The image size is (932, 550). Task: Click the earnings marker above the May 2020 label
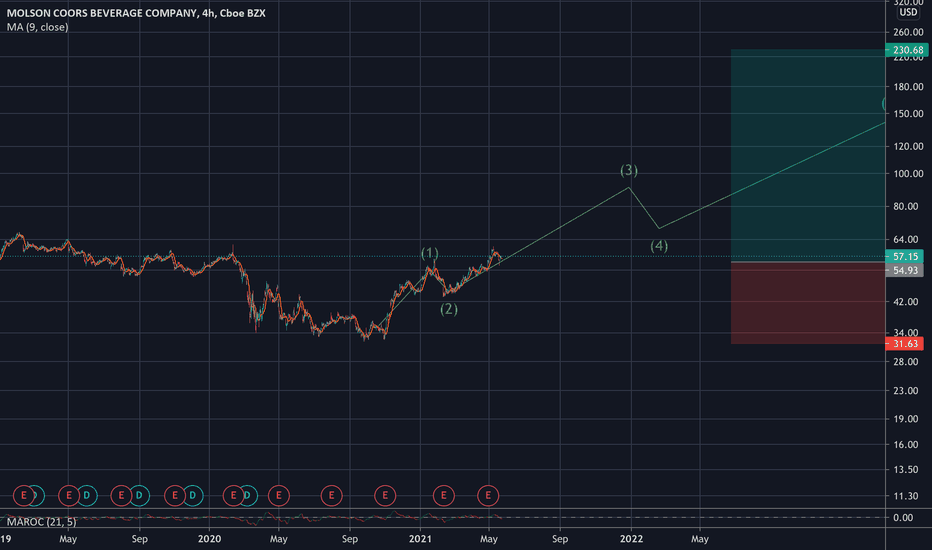(x=279, y=495)
